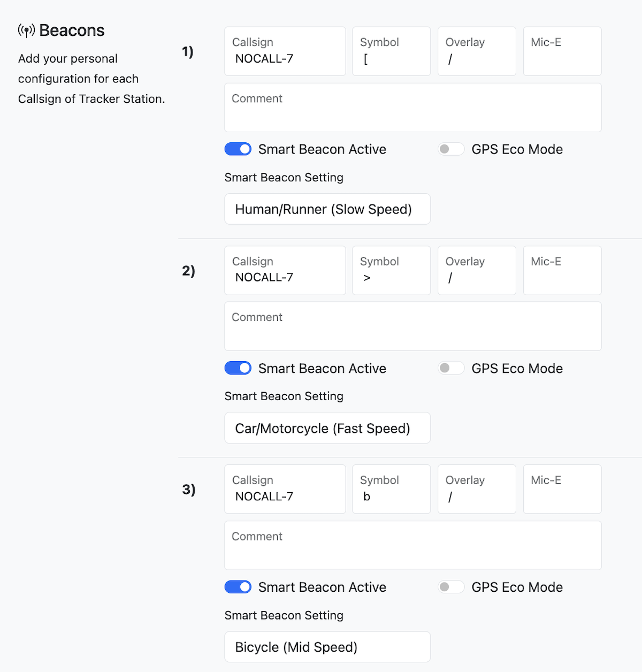Turn off Smart Beacon Active for beacon 2

click(238, 368)
